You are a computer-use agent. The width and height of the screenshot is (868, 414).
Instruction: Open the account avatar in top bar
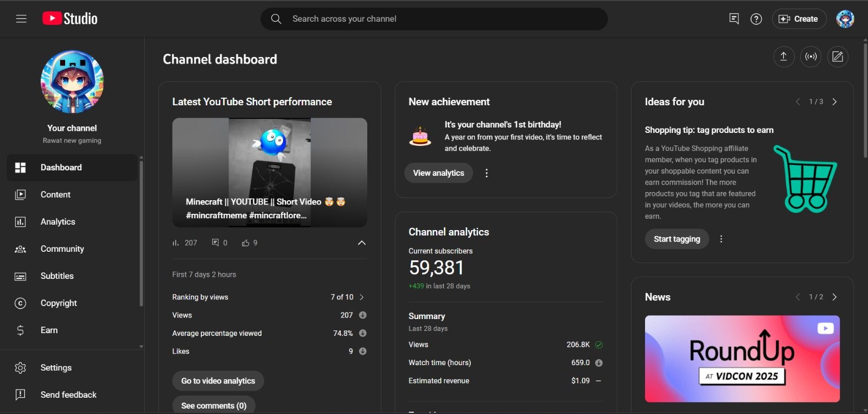[845, 19]
